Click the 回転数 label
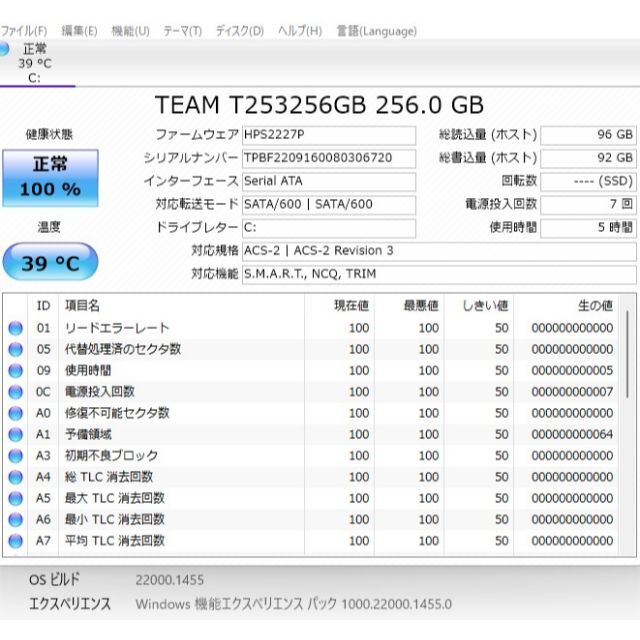Viewport: 640px width, 640px height. coord(519,181)
